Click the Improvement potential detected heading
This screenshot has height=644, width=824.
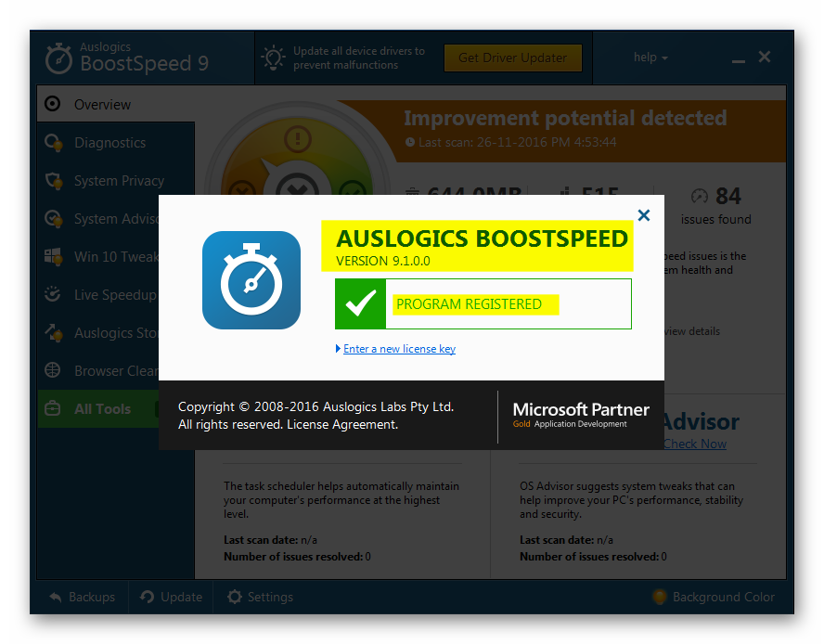point(565,118)
